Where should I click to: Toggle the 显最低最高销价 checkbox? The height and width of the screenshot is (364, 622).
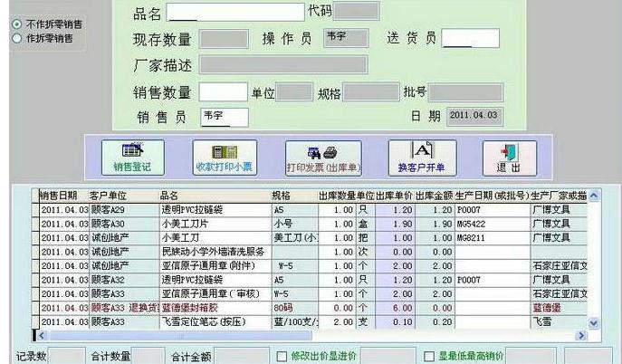[x=429, y=356]
